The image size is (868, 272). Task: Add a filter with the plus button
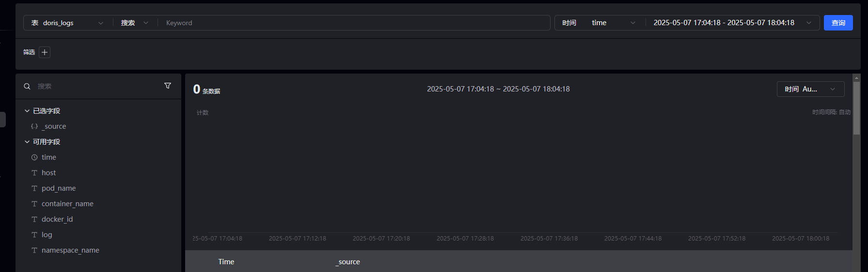[45, 52]
